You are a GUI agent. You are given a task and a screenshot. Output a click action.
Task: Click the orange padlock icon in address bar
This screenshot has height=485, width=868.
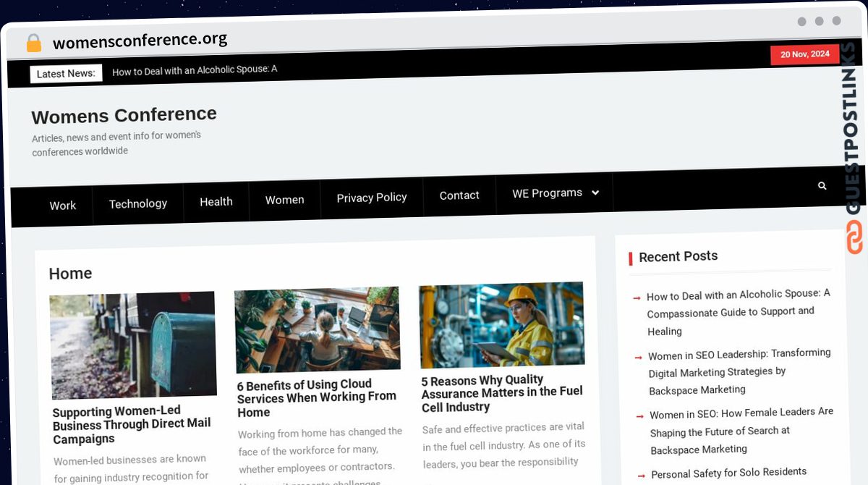34,43
